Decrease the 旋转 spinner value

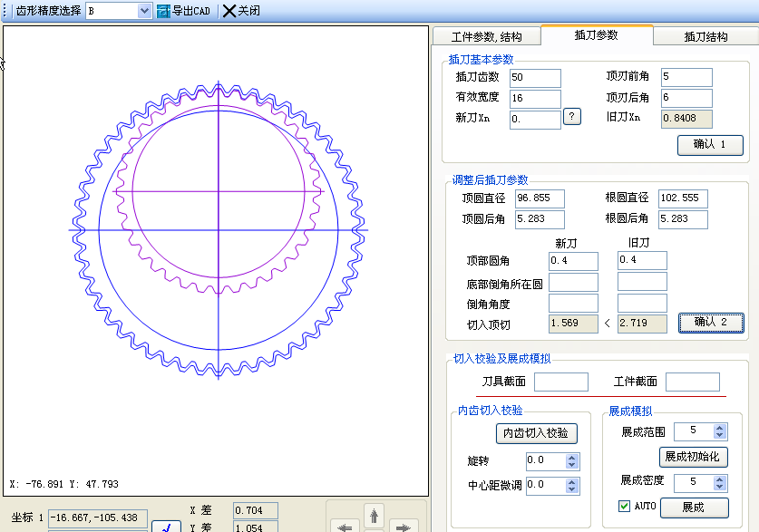571,465
